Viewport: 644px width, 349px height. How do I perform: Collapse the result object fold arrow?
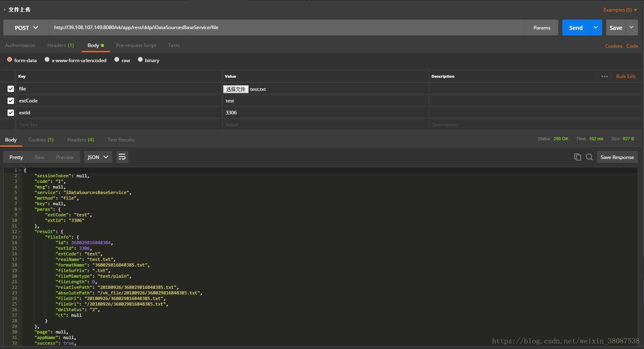[20, 231]
